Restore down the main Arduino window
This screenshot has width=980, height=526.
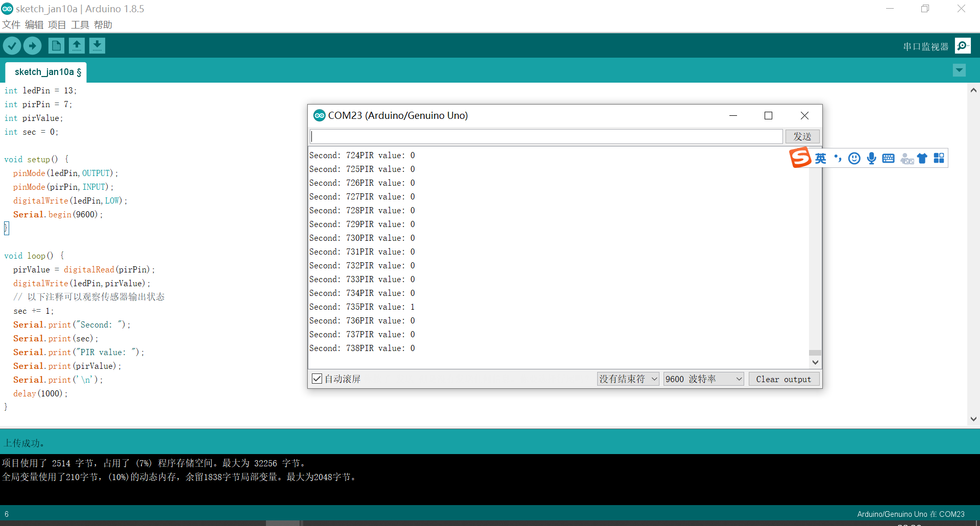point(925,9)
